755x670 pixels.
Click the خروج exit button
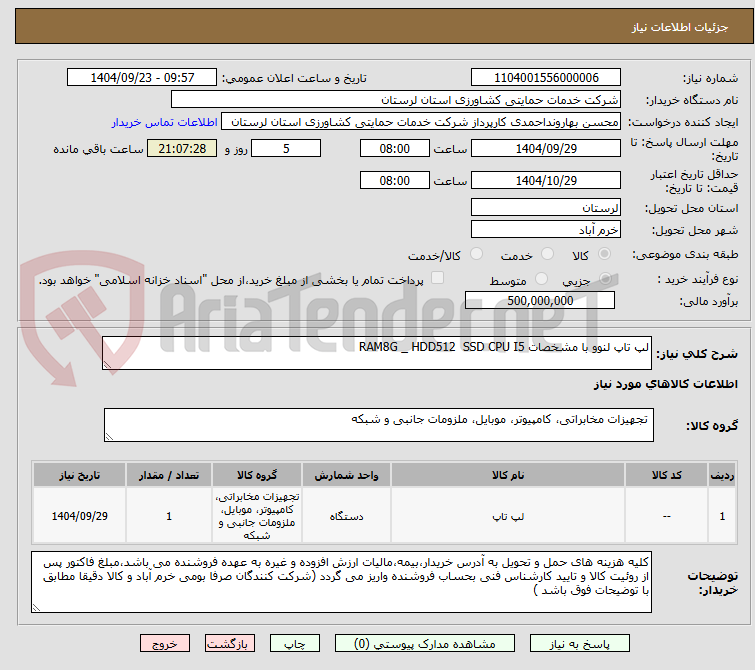(165, 644)
